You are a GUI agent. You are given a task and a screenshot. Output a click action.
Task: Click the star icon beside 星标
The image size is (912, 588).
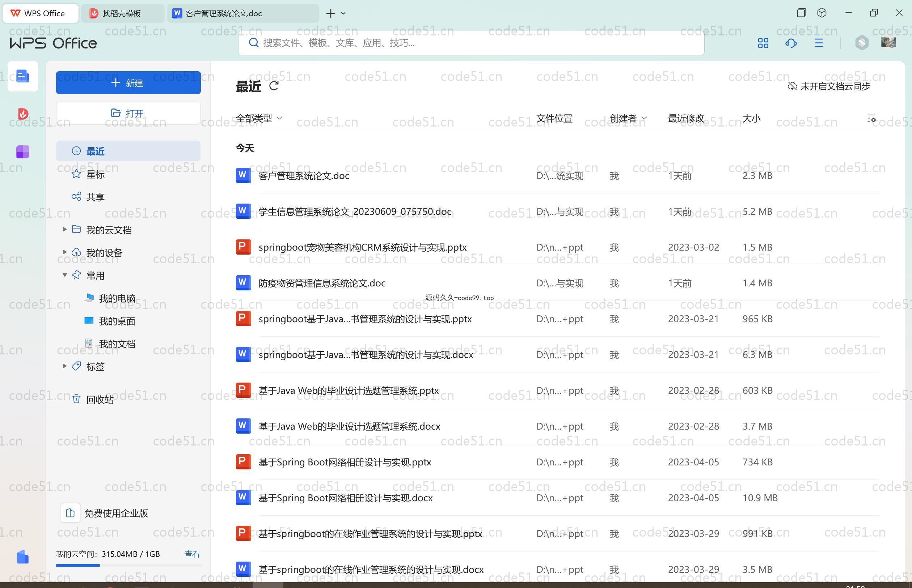pyautogui.click(x=76, y=174)
